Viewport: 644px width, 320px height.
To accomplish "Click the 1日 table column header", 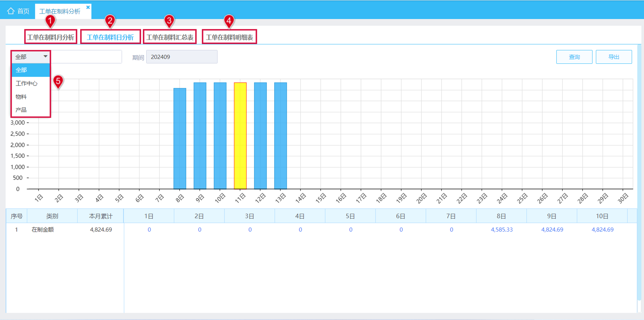I will (149, 216).
